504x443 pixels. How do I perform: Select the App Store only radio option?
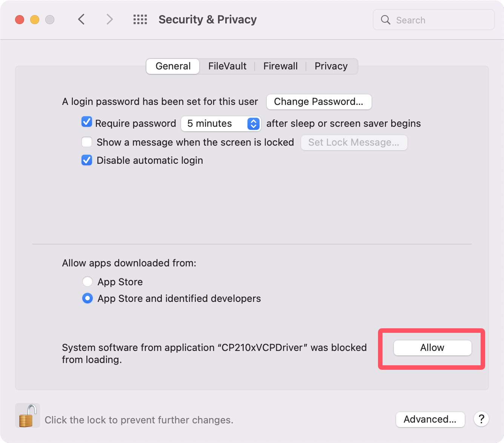tap(88, 281)
